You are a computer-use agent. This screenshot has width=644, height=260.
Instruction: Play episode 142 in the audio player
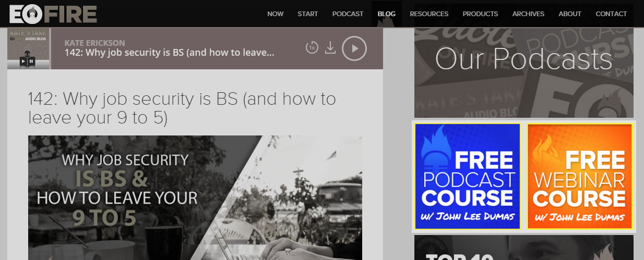coord(354,48)
